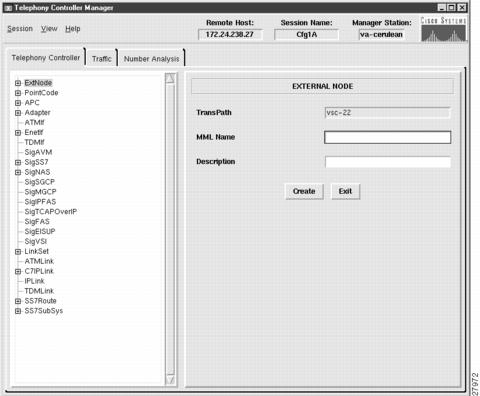The height and width of the screenshot is (396, 480).
Task: Click the tree scrollbar down arrow
Action: tap(170, 380)
